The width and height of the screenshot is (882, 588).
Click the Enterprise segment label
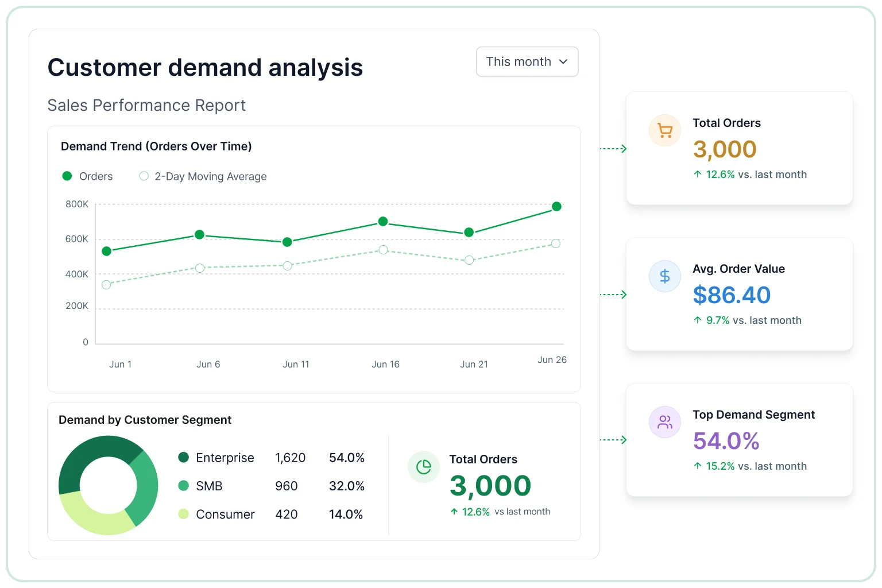coord(225,458)
